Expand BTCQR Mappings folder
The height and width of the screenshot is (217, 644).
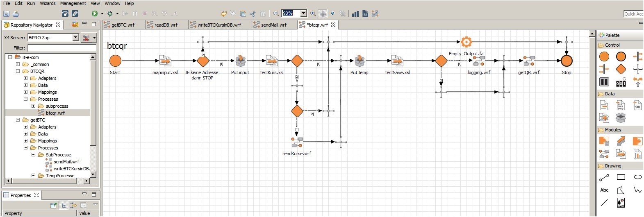pyautogui.click(x=25, y=92)
